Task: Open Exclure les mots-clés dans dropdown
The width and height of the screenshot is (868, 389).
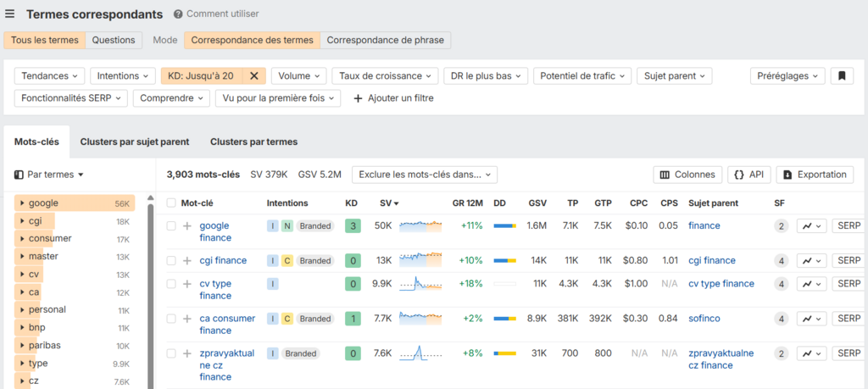Action: 425,175
